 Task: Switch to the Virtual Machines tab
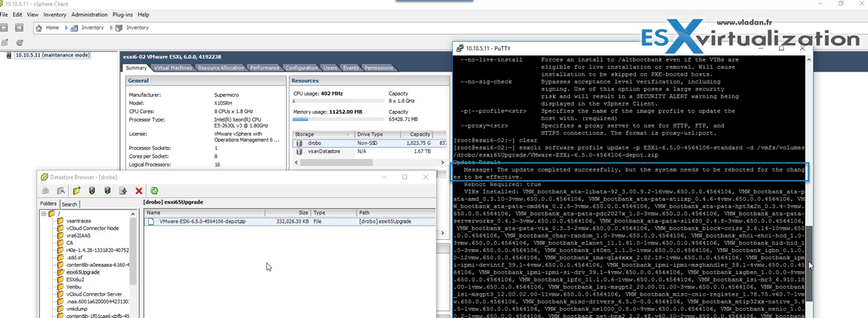173,67
